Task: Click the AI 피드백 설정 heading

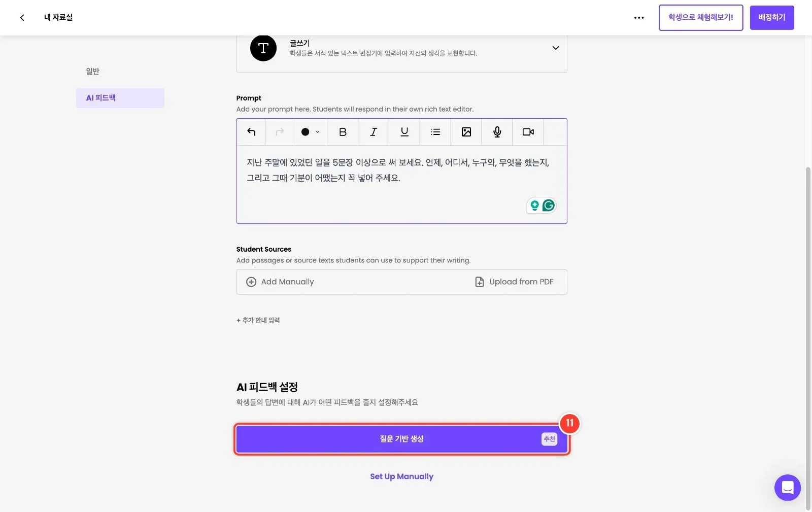Action: (267, 387)
